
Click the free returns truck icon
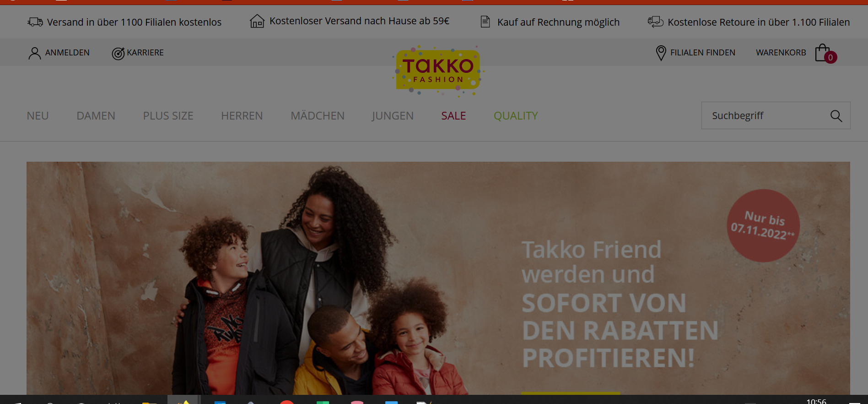click(x=655, y=22)
